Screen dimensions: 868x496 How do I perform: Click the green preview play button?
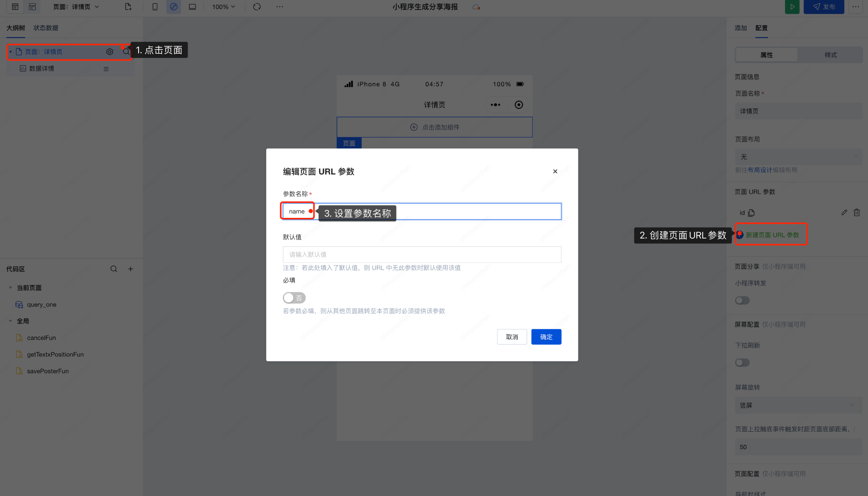(x=792, y=7)
